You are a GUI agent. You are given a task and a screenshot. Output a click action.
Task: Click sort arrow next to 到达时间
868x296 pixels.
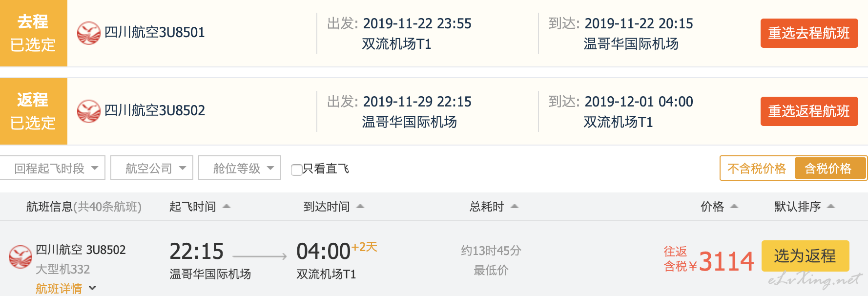click(x=360, y=207)
